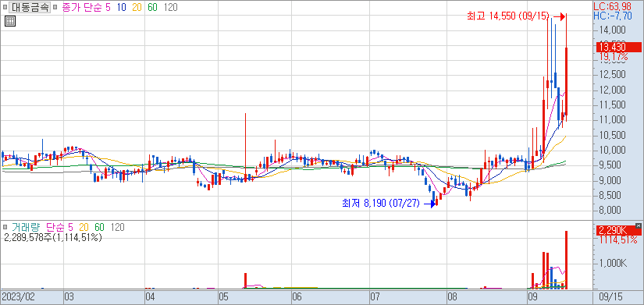Image resolution: width=644 pixels, height=305 pixels.
Task: Click the 03 month label on the date axis
Action: pyautogui.click(x=69, y=296)
